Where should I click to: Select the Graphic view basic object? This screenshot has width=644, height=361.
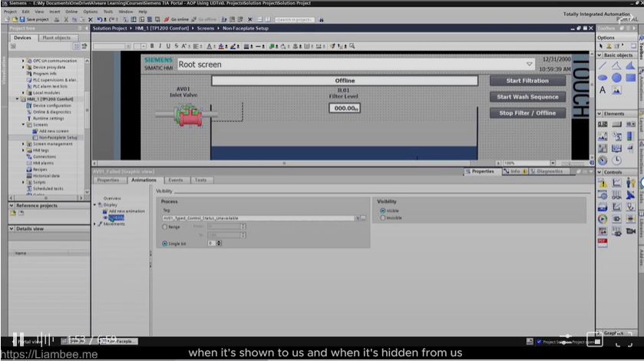coord(616,90)
